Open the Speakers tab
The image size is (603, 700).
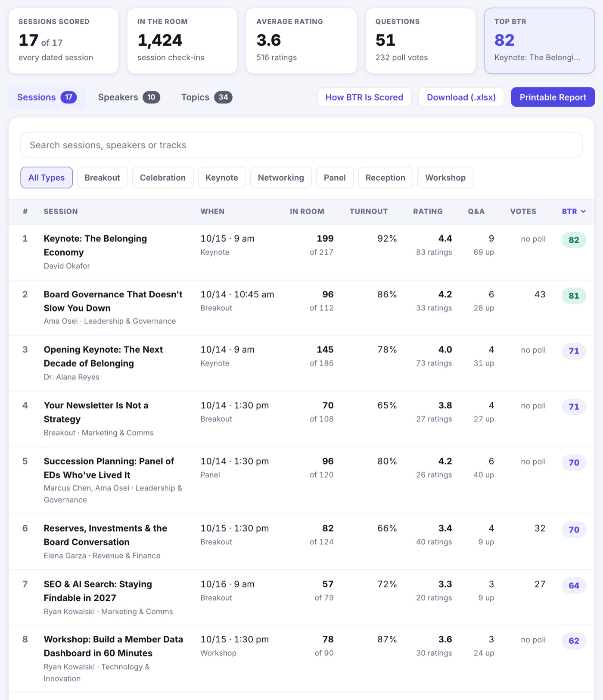click(x=129, y=97)
